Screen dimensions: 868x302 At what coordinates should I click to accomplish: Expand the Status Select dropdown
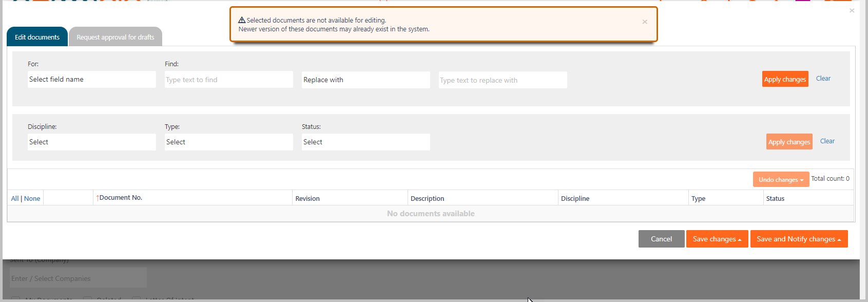[365, 142]
